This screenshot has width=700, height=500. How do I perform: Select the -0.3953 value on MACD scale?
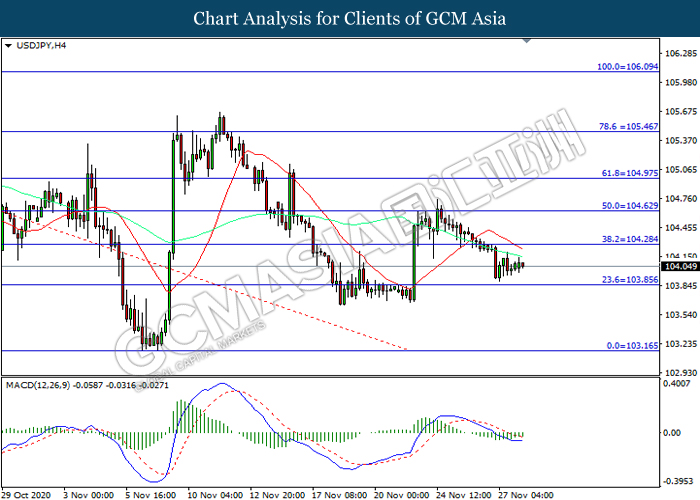682,479
